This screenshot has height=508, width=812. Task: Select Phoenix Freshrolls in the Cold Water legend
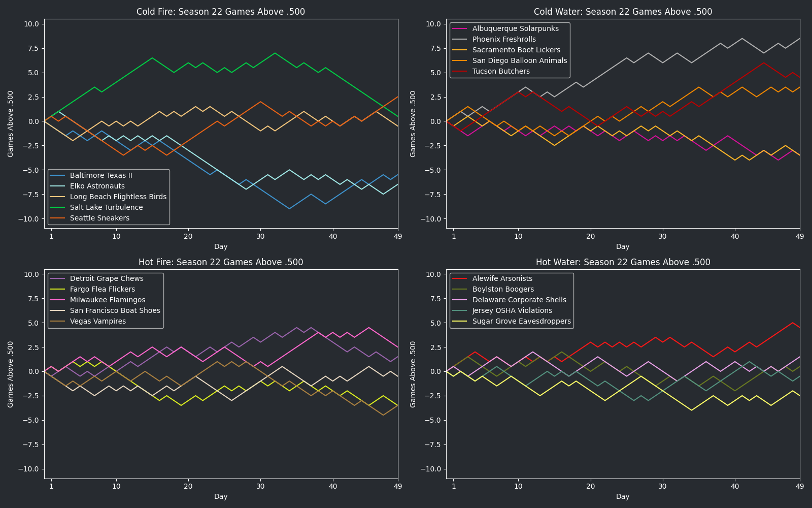504,39
